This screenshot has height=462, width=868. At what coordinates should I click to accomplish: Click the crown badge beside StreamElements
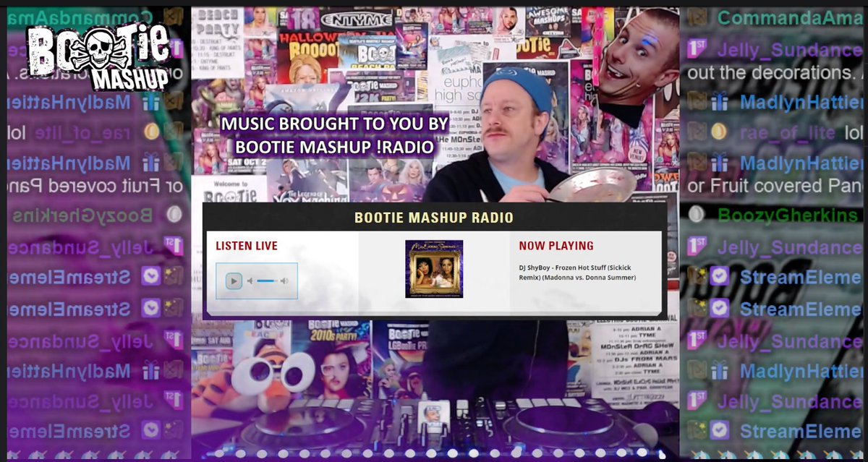(x=697, y=273)
